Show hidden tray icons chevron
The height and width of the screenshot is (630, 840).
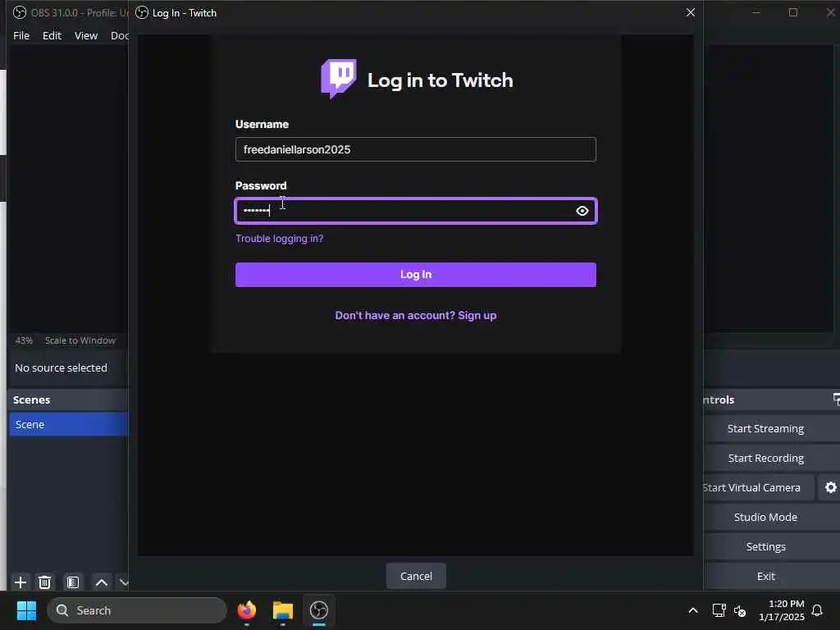(692, 610)
